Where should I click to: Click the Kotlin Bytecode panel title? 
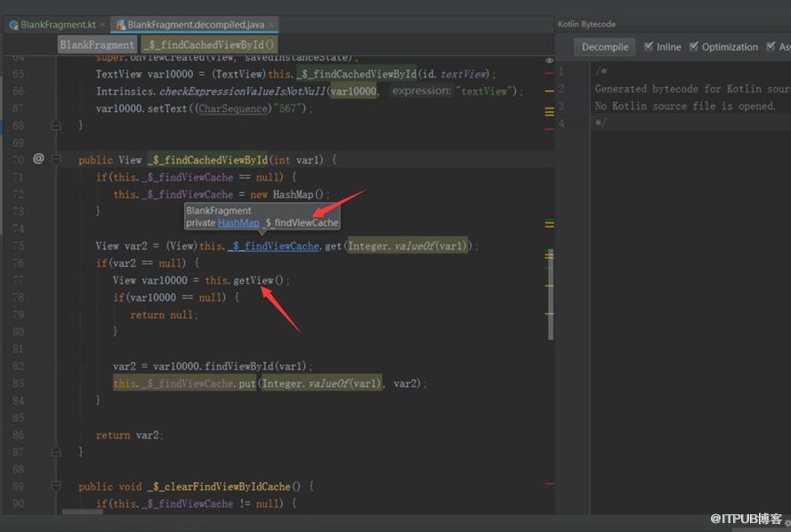tap(586, 24)
